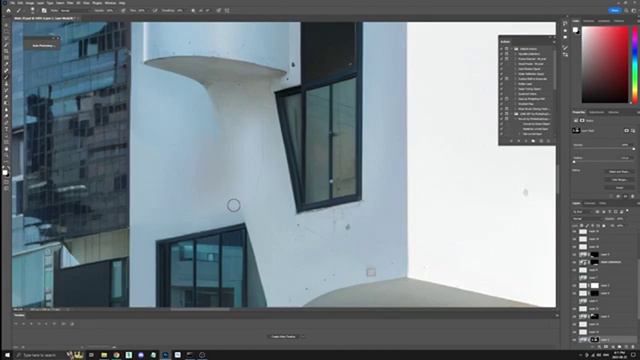Select the Eyedropper tool
The image size is (640, 360).
[6, 64]
